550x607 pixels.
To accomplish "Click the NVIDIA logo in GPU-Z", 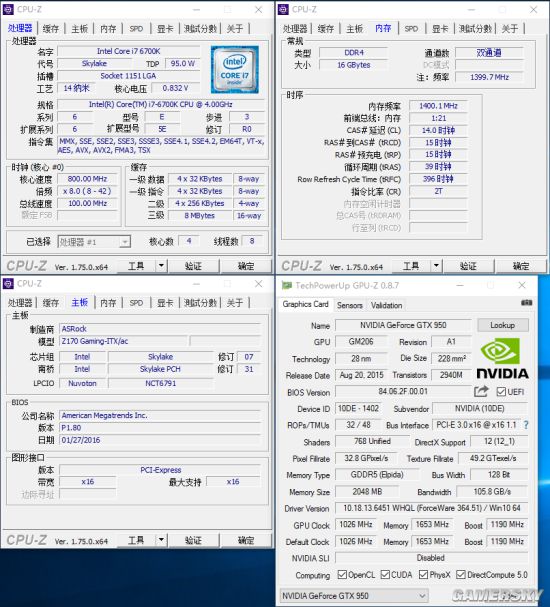I will click(x=502, y=358).
